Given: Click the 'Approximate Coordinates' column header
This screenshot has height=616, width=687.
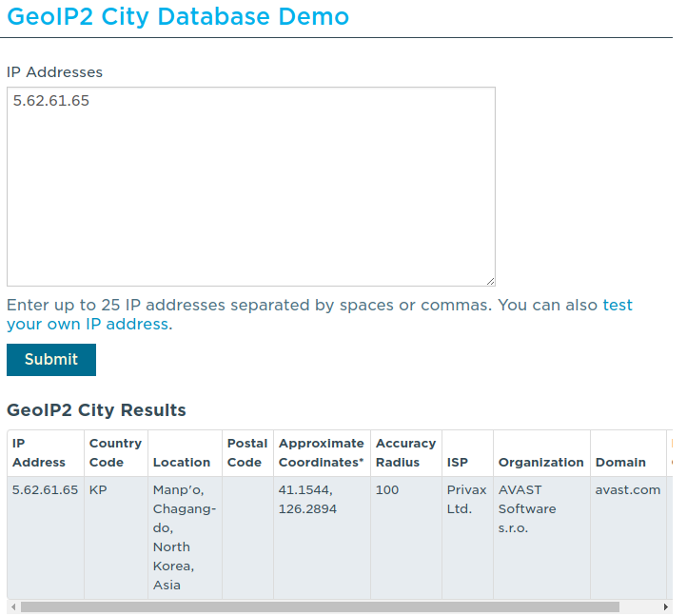Looking at the screenshot, I should pyautogui.click(x=322, y=453).
